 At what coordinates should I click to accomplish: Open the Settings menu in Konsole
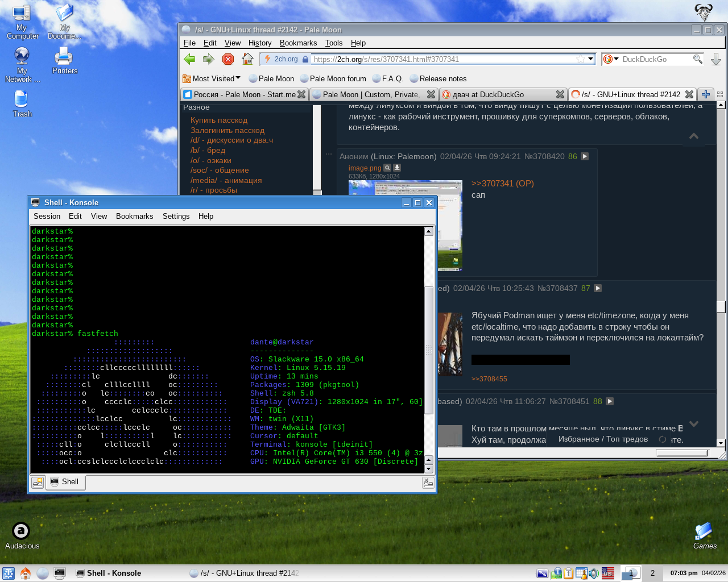176,216
